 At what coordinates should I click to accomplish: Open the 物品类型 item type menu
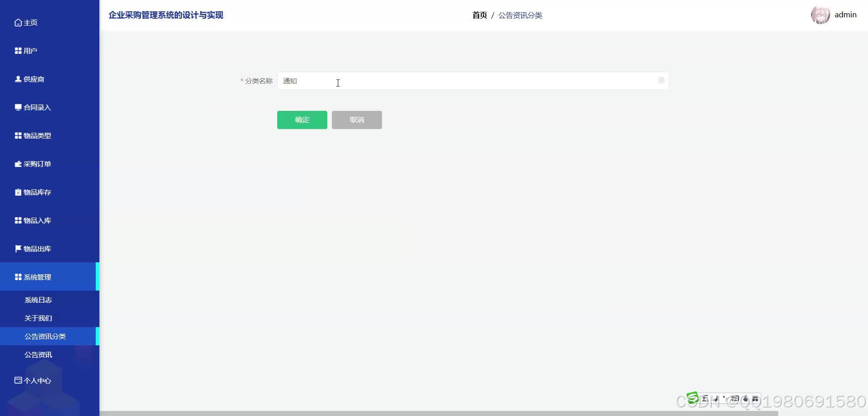click(33, 135)
